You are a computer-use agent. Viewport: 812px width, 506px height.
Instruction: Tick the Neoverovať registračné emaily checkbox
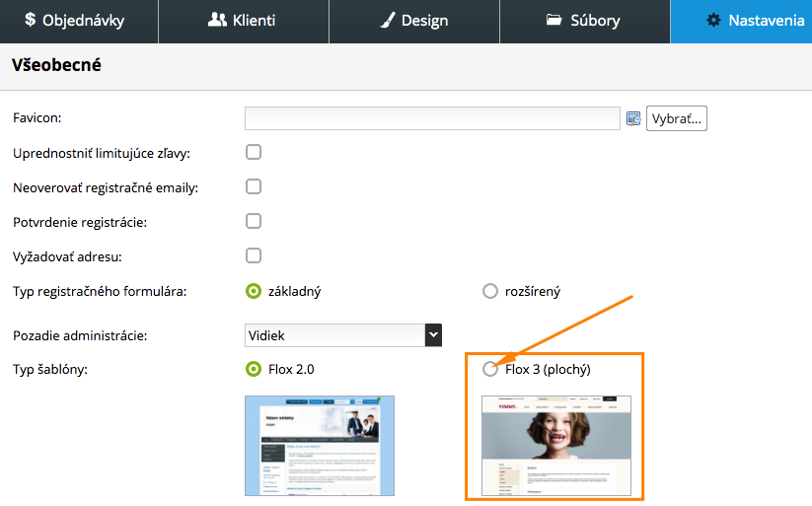tap(254, 187)
